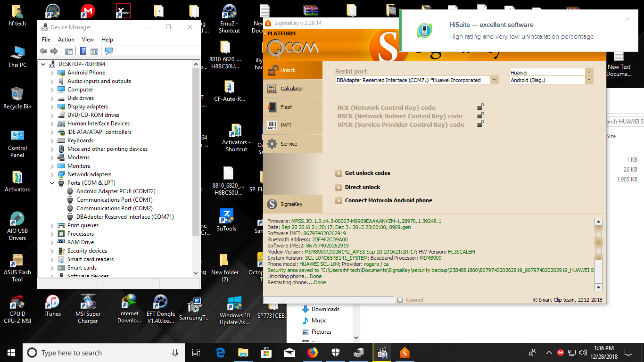
Task: Open AIO USB Drivers desktop icon
Action: tap(17, 226)
